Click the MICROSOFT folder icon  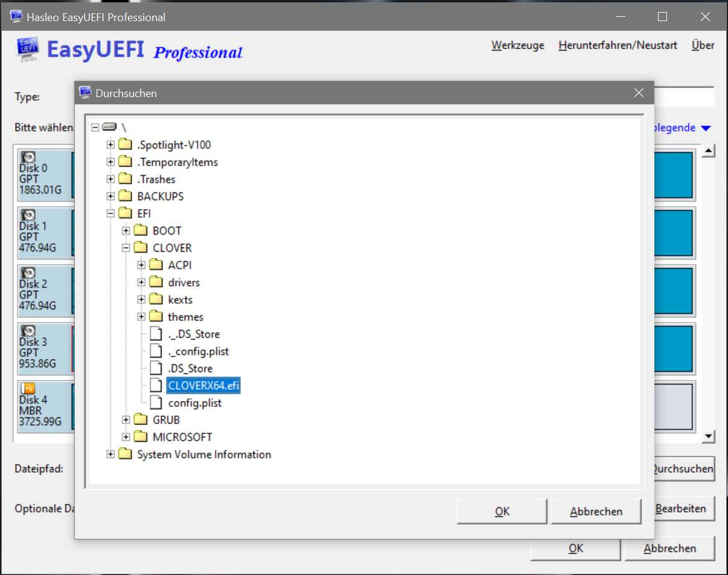click(141, 437)
